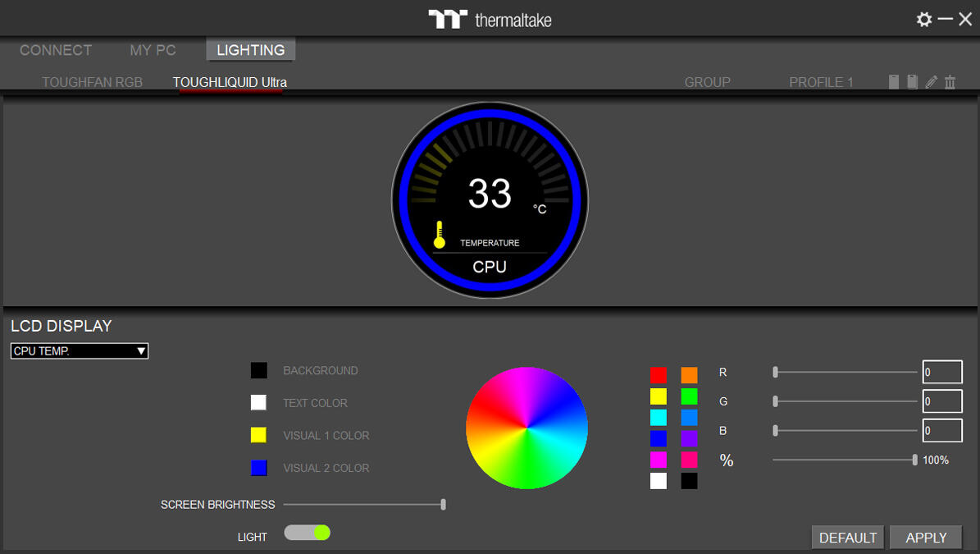This screenshot has width=980, height=554.
Task: Select white in the preset palette grid
Action: click(659, 481)
